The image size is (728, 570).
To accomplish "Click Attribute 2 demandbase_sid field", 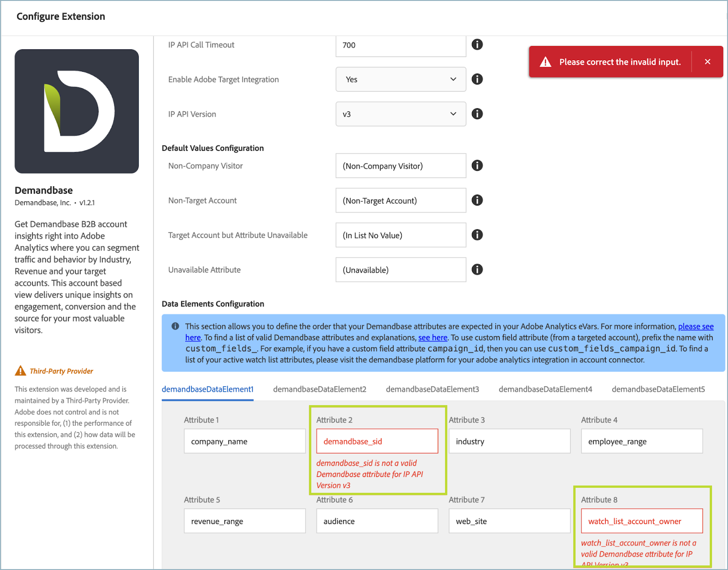I will click(377, 441).
